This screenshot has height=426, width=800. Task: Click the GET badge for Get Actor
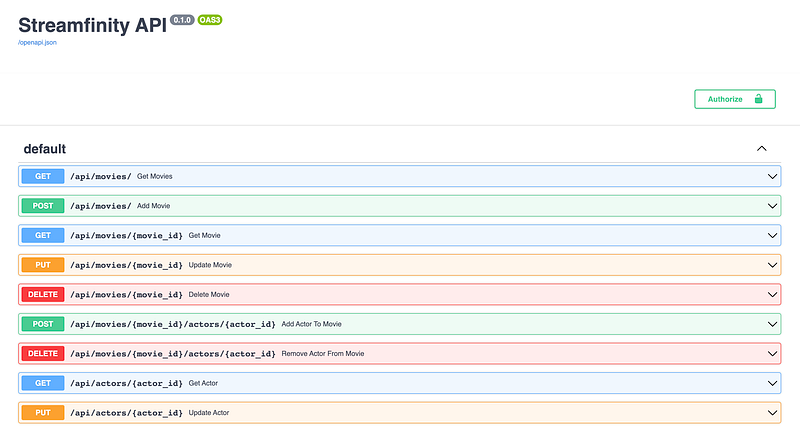coord(43,384)
